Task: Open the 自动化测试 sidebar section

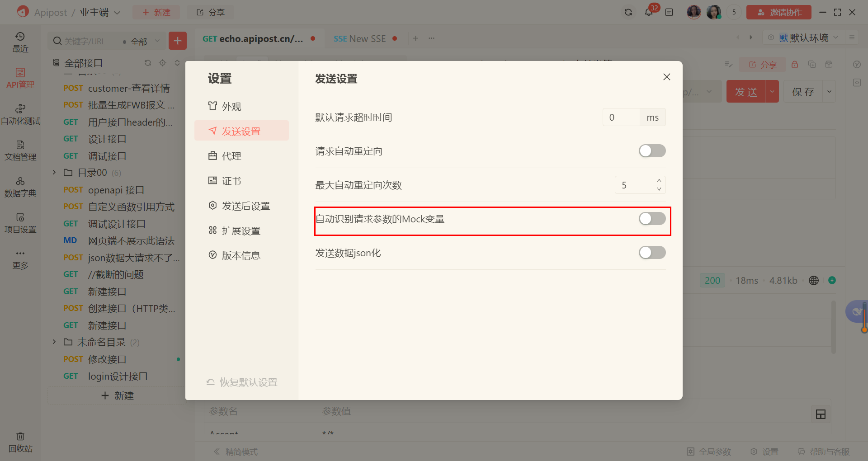Action: tap(20, 114)
